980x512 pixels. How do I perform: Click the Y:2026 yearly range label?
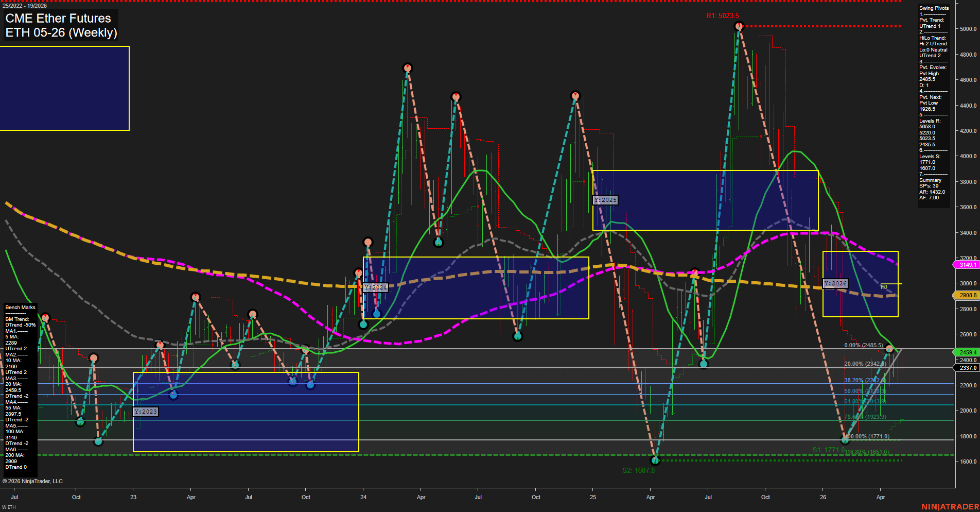835,283
